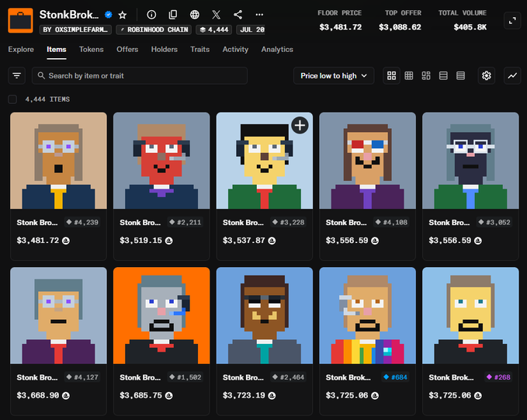Show the price chart line icon
This screenshot has width=527, height=420.
[512, 75]
